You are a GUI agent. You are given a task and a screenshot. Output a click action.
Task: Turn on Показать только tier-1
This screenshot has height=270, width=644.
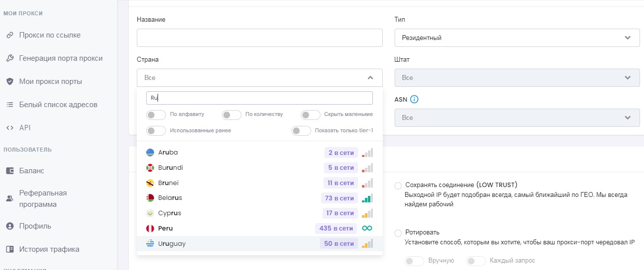tap(301, 131)
